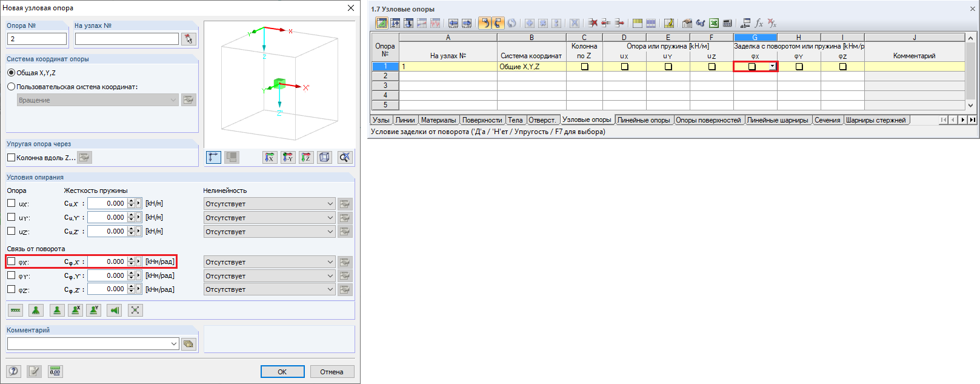Enable the uY support checkbox in dialog
The width and height of the screenshot is (980, 384).
pyautogui.click(x=12, y=217)
